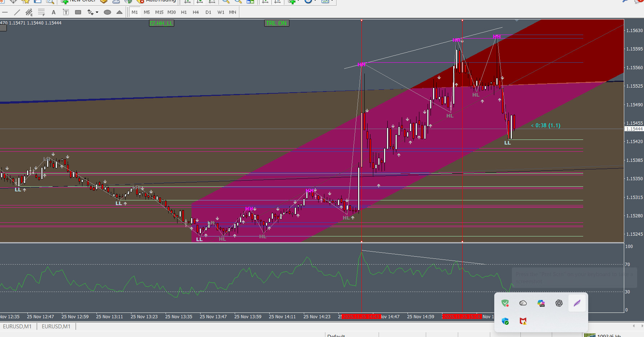
Task: Switch chart to M1 timeframe
Action: (135, 12)
